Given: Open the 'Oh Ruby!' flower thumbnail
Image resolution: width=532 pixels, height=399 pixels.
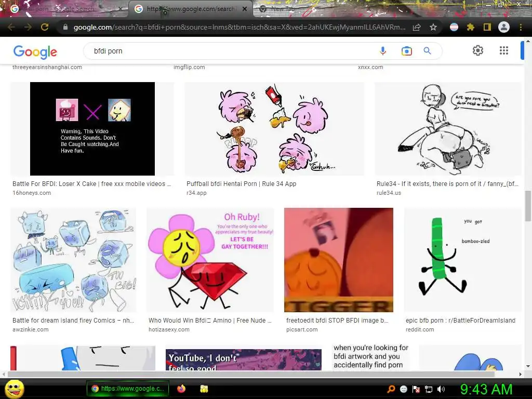Looking at the screenshot, I should pyautogui.click(x=210, y=260).
